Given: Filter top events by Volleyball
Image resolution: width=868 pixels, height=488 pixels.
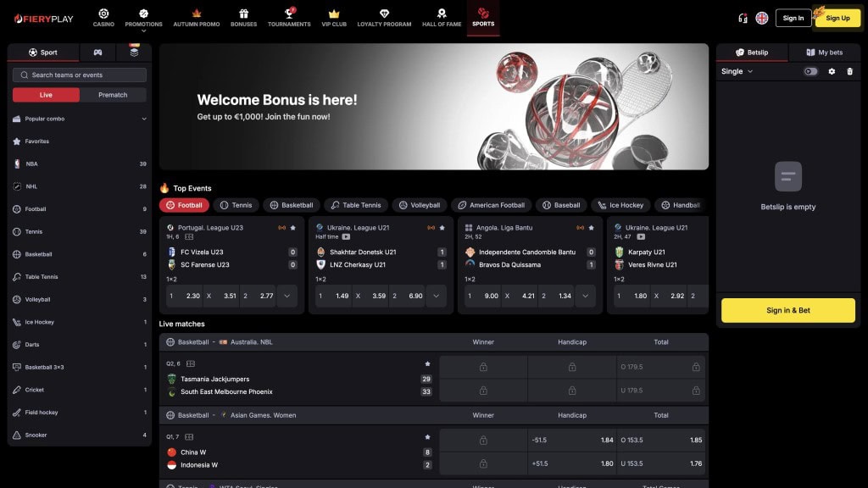Looking at the screenshot, I should (420, 205).
